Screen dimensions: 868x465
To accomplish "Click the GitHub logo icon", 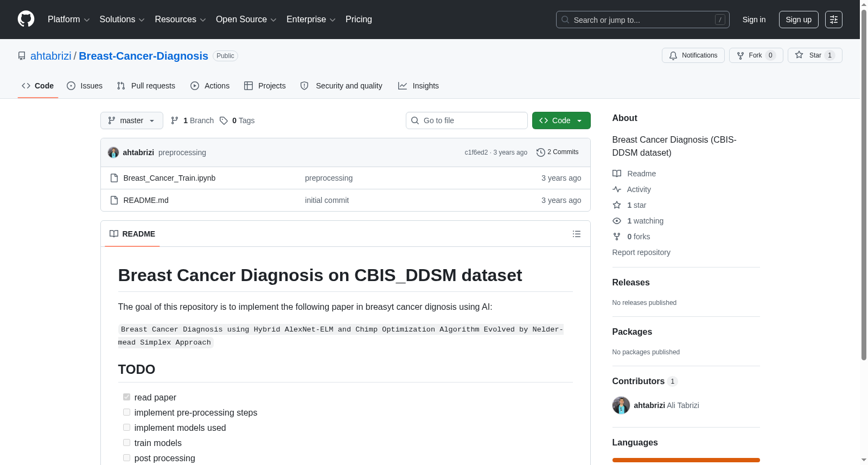I will coord(26,19).
